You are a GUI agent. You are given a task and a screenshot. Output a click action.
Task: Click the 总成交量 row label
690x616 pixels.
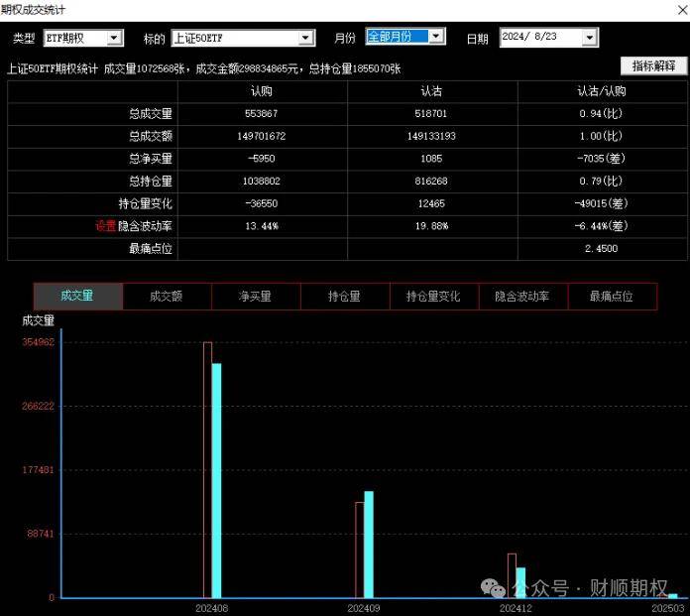point(151,114)
